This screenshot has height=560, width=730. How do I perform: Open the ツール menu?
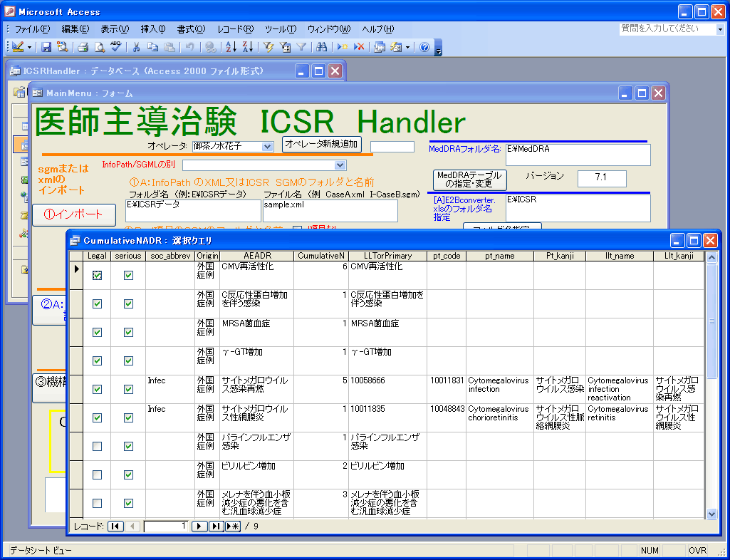click(x=281, y=29)
